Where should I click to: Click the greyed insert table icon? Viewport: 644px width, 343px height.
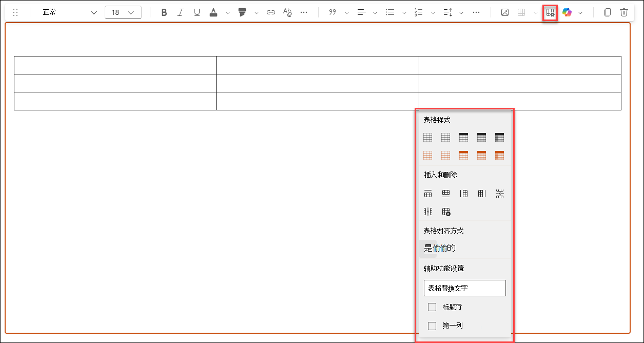click(x=521, y=12)
